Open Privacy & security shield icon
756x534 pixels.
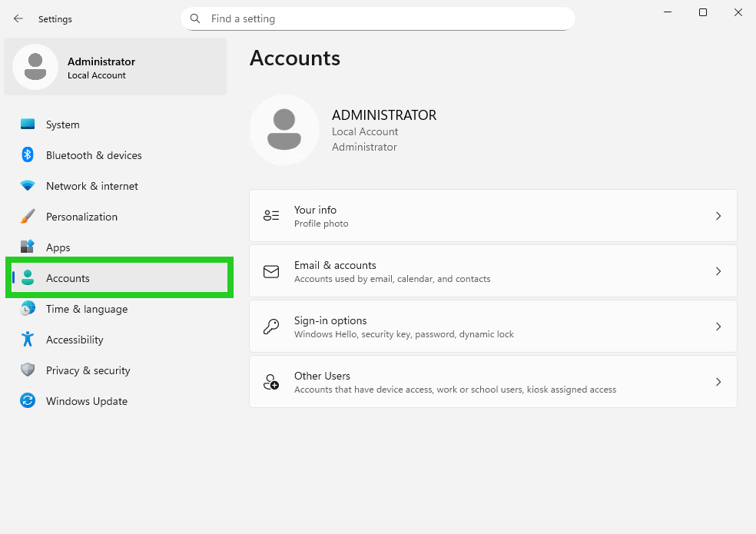point(28,370)
